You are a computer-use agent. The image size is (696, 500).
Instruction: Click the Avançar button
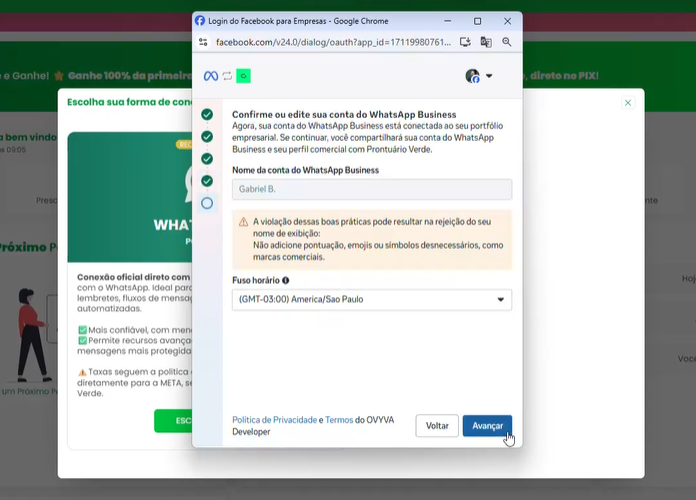(x=487, y=426)
